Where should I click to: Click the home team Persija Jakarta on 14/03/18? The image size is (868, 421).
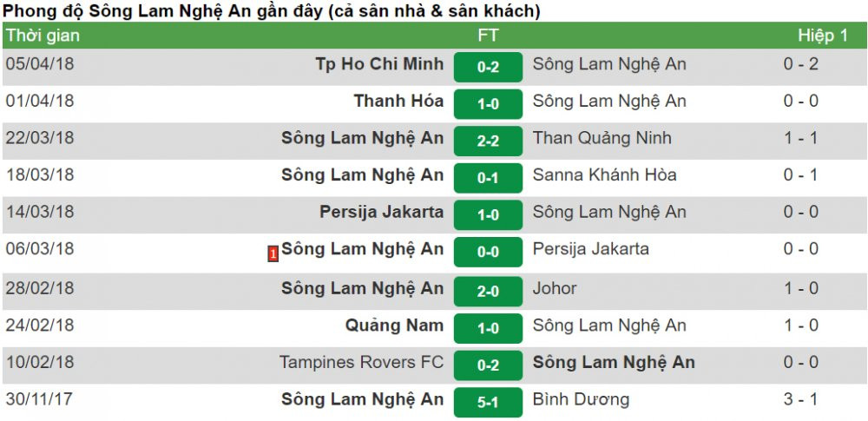click(381, 213)
